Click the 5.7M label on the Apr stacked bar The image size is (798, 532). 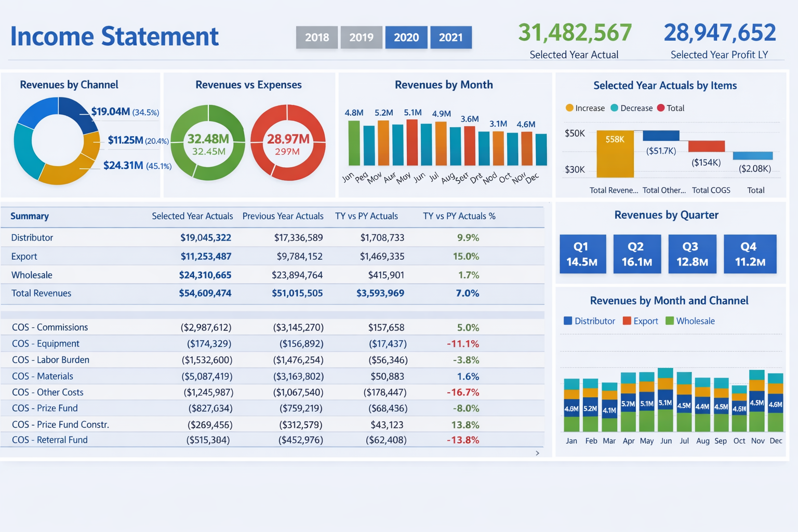click(x=628, y=404)
